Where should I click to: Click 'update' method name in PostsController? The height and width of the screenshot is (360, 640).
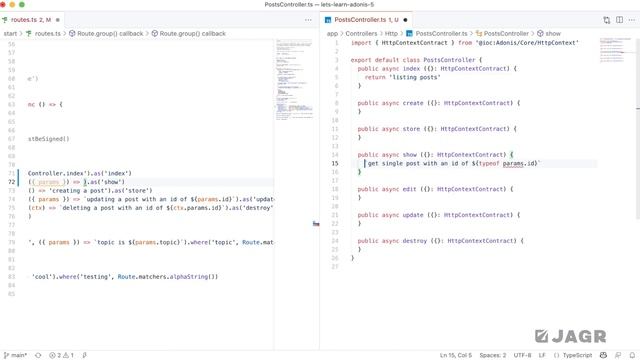pos(413,215)
